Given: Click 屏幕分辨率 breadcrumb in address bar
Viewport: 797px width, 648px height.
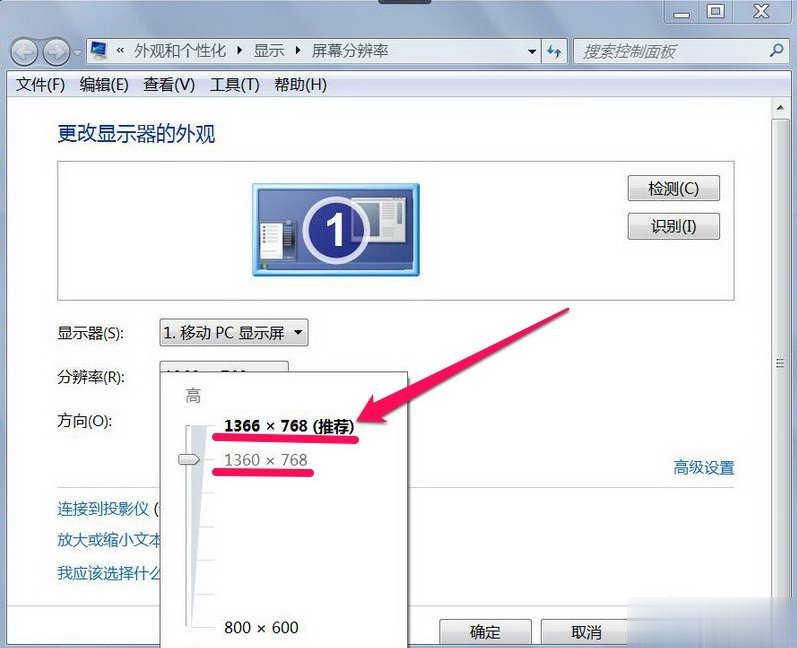Looking at the screenshot, I should (x=350, y=50).
